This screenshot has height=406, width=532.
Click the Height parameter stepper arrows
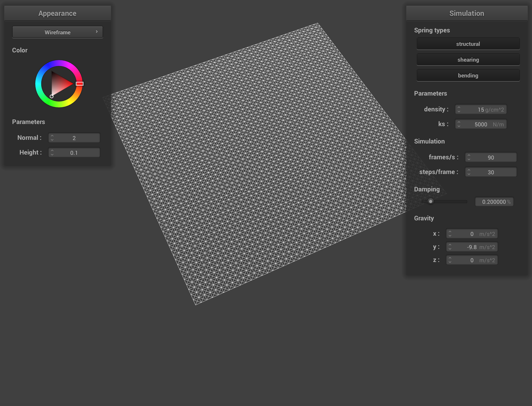[52, 152]
